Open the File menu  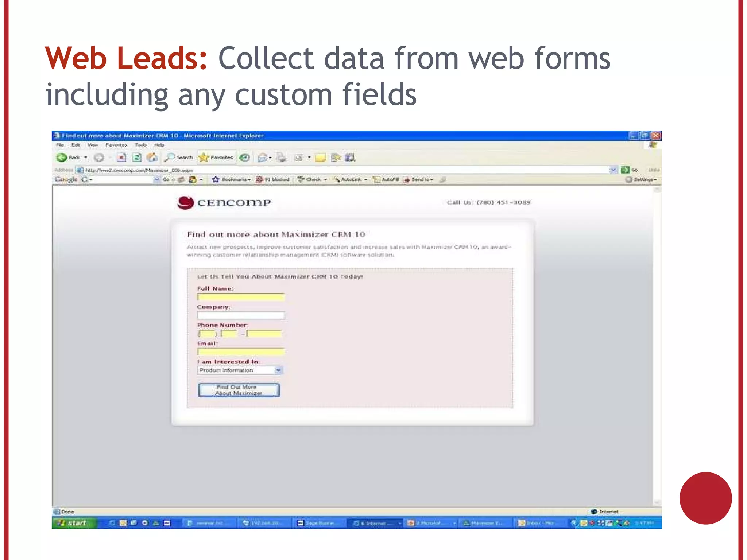click(x=60, y=145)
